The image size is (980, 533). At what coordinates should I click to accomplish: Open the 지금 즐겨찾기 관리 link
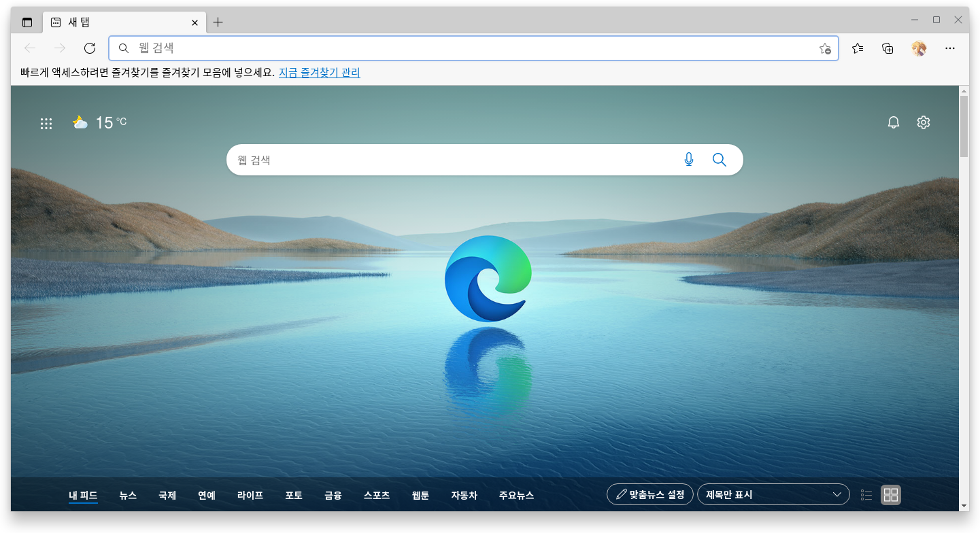319,73
